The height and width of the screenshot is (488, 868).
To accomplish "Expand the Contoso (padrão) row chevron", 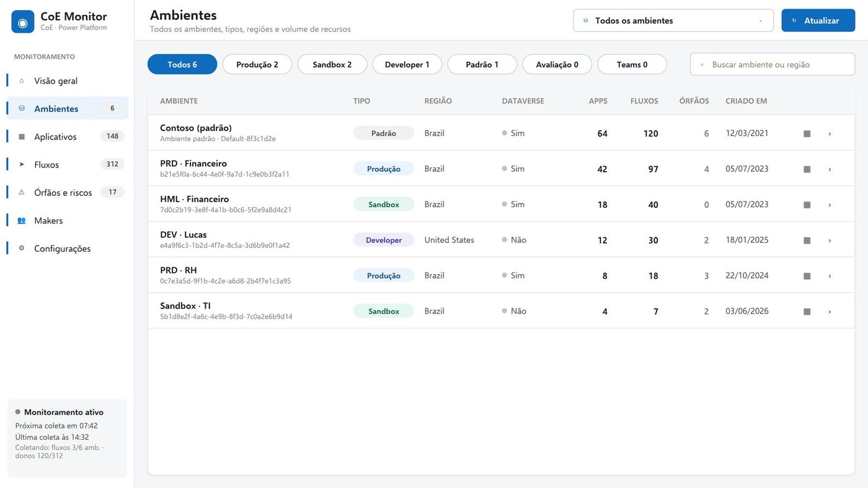I will point(830,133).
